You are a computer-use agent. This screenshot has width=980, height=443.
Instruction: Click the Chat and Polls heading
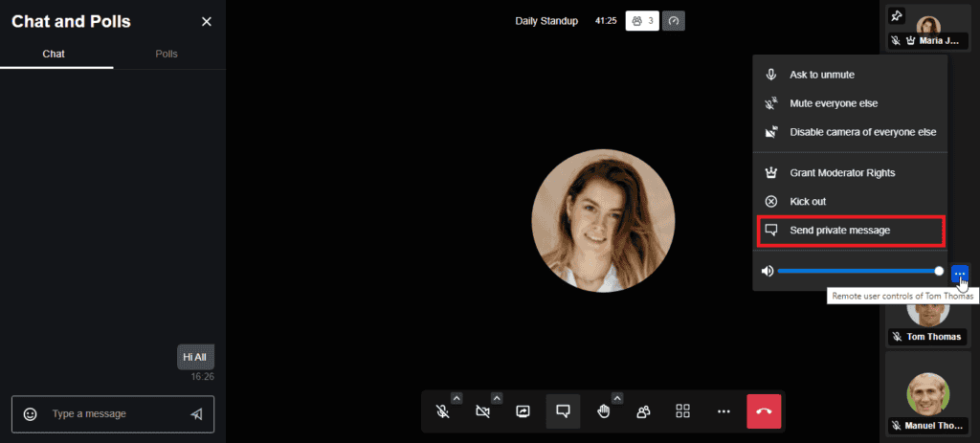pyautogui.click(x=71, y=21)
